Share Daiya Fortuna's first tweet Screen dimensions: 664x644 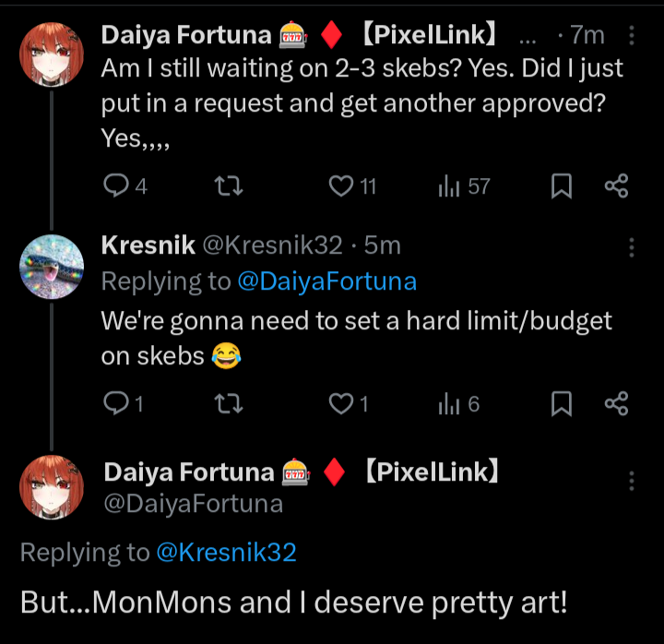click(x=616, y=187)
